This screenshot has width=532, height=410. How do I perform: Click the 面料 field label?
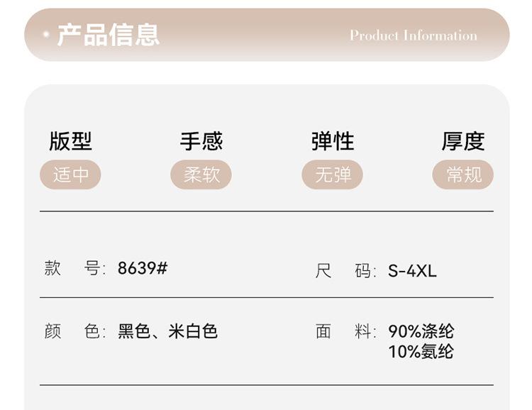[345, 331]
